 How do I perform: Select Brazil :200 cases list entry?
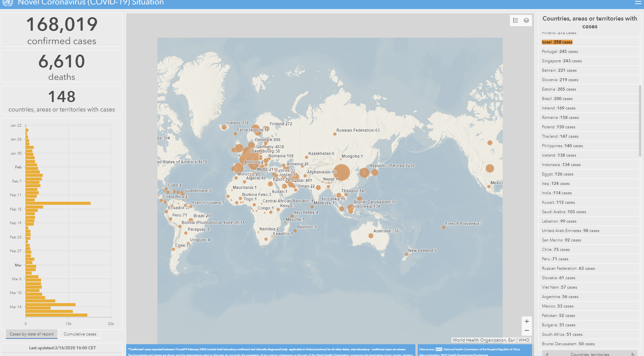tap(557, 99)
